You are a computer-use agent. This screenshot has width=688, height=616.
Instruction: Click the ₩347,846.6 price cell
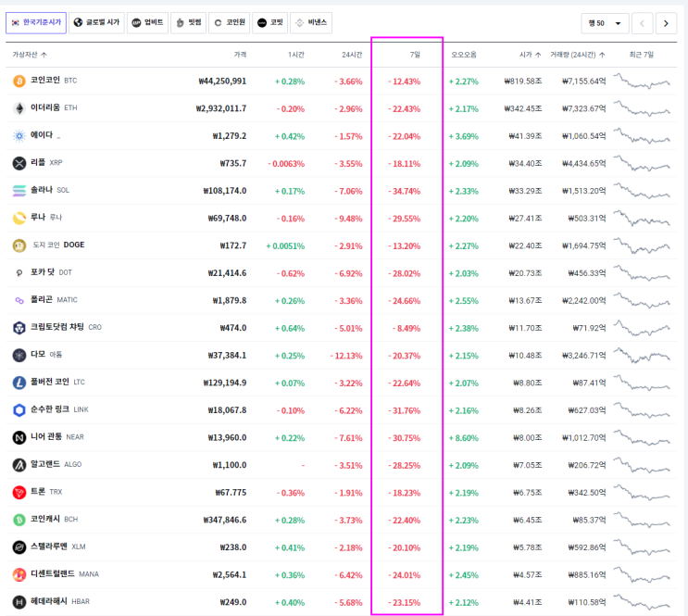[225, 521]
